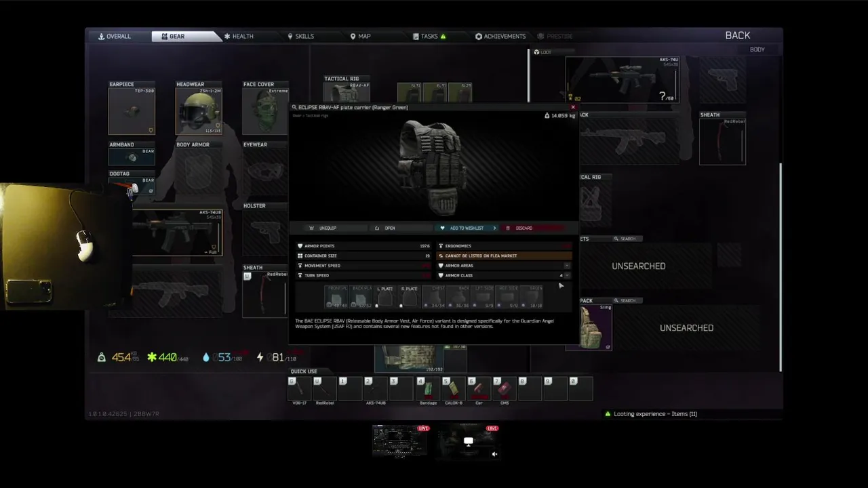Screen dimensions: 868x488
Task: Use Car medkit in quick slot 6
Action: 479,388
